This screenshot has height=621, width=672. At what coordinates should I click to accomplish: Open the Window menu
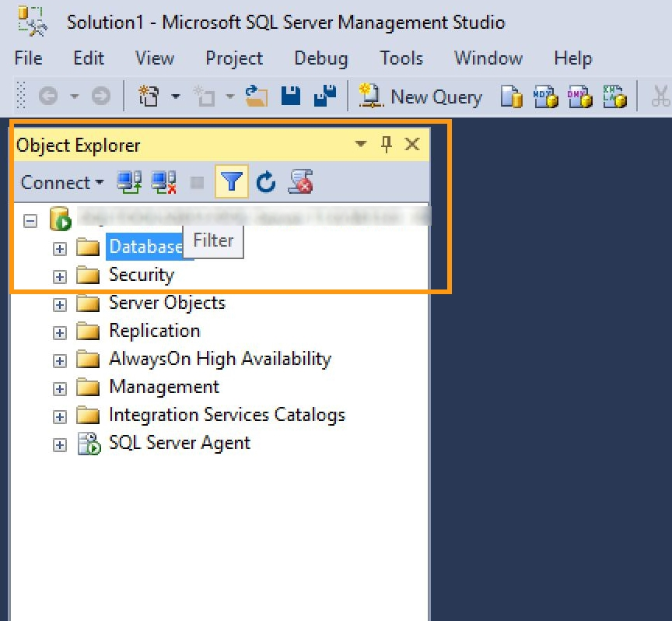pos(488,58)
